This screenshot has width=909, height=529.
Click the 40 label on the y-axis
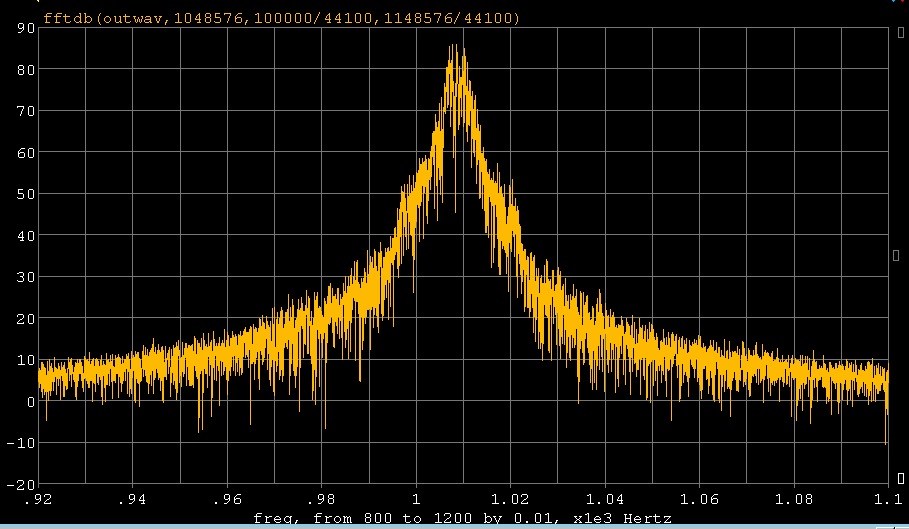coord(26,236)
